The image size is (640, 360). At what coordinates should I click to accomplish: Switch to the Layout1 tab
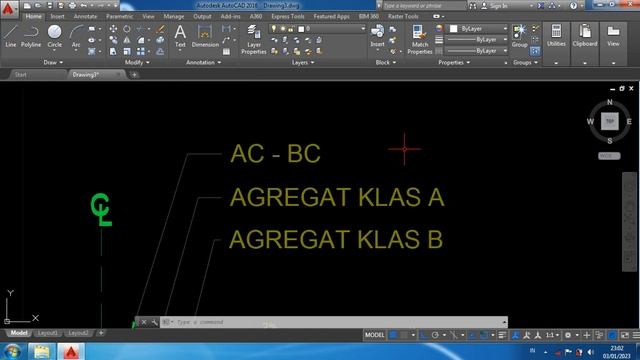point(47,333)
